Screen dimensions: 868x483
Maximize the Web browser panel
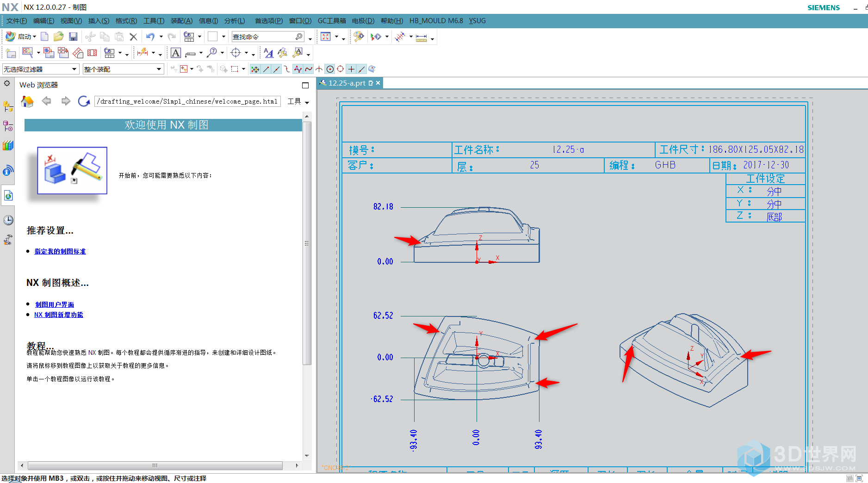point(305,85)
